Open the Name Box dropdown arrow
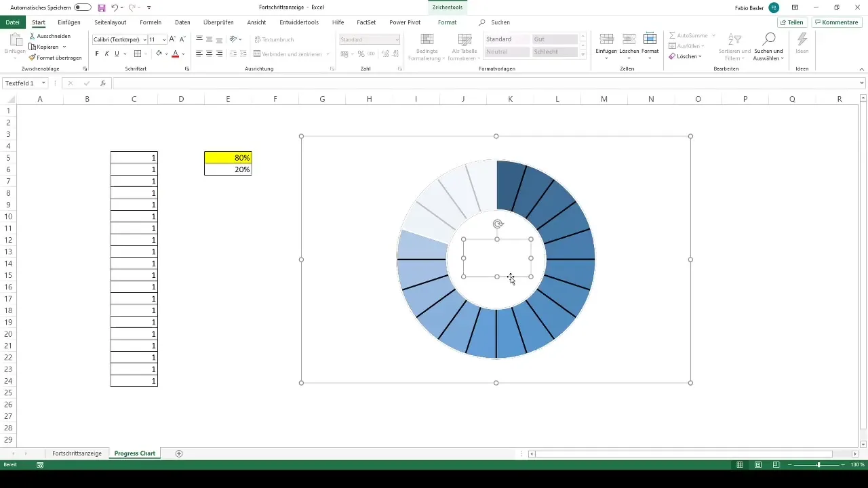 click(x=43, y=83)
